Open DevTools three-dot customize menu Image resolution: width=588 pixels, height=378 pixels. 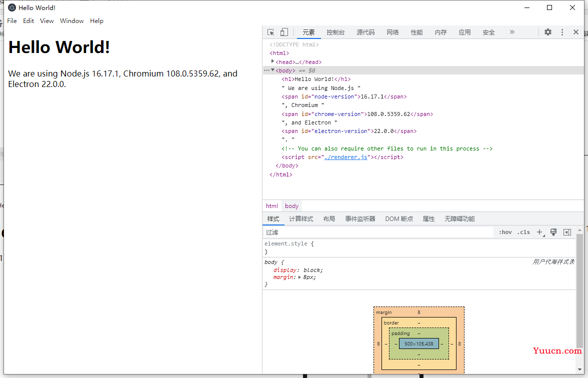pos(562,32)
